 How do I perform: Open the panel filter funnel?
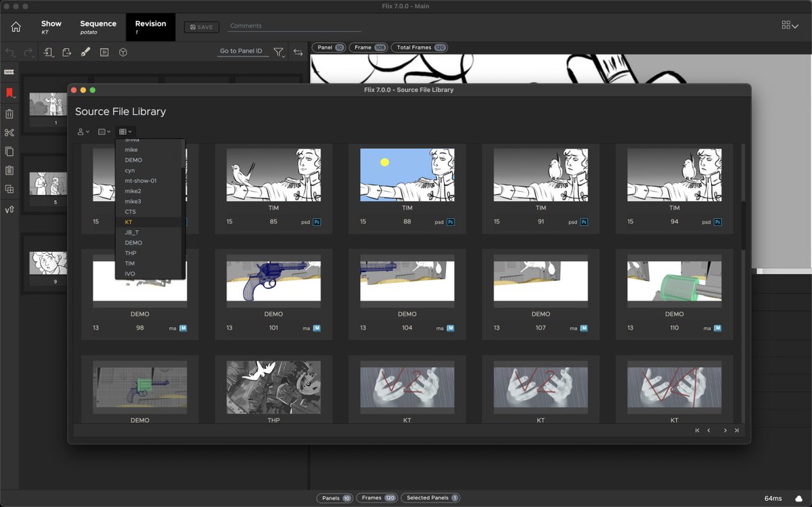click(x=279, y=52)
